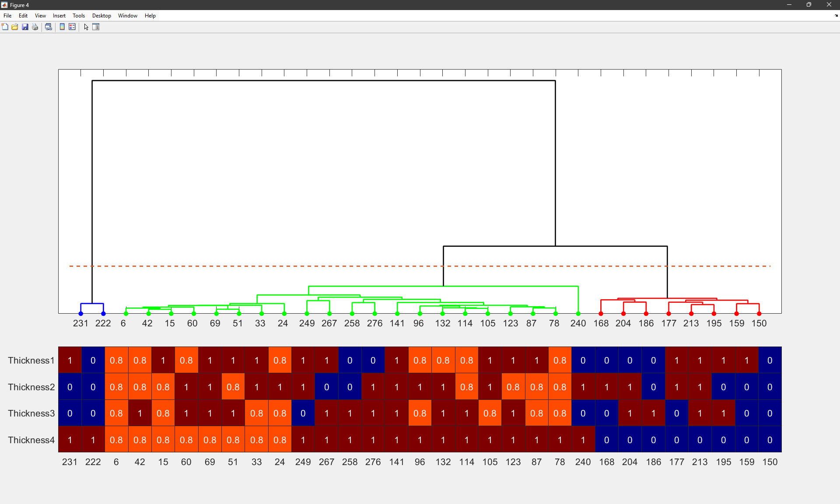Open the File menu

pos(7,16)
